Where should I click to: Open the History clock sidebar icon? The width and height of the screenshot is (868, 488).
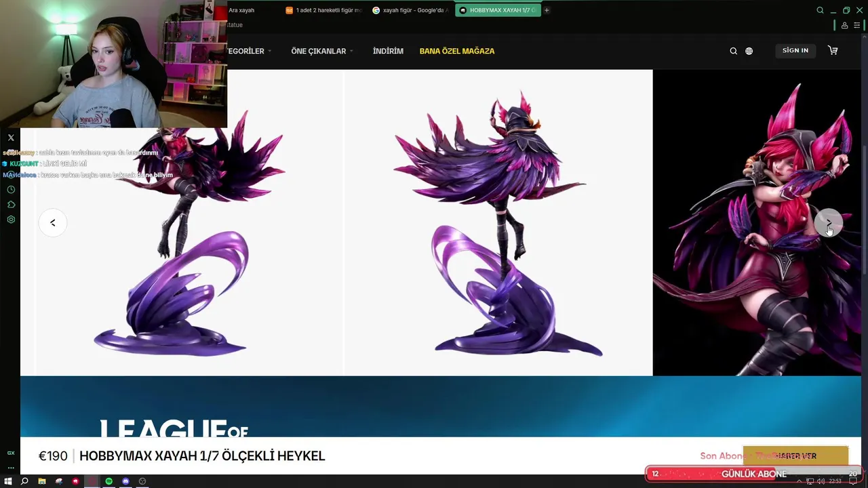[11, 190]
